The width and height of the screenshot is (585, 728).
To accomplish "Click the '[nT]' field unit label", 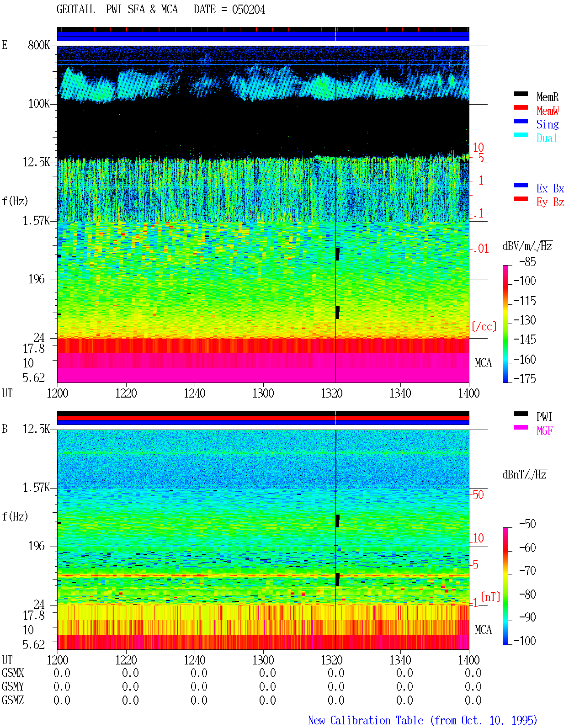I will point(490,597).
